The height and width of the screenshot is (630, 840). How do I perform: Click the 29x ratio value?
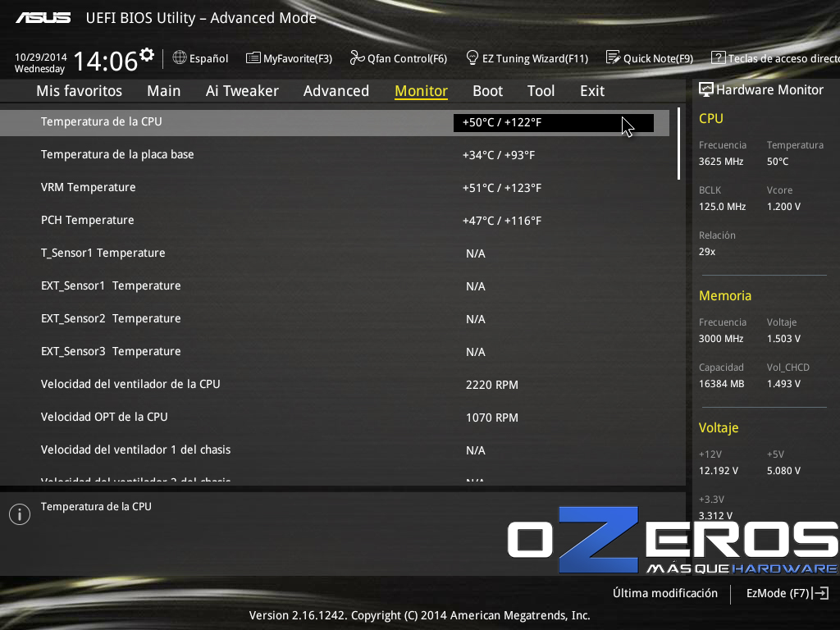point(707,251)
